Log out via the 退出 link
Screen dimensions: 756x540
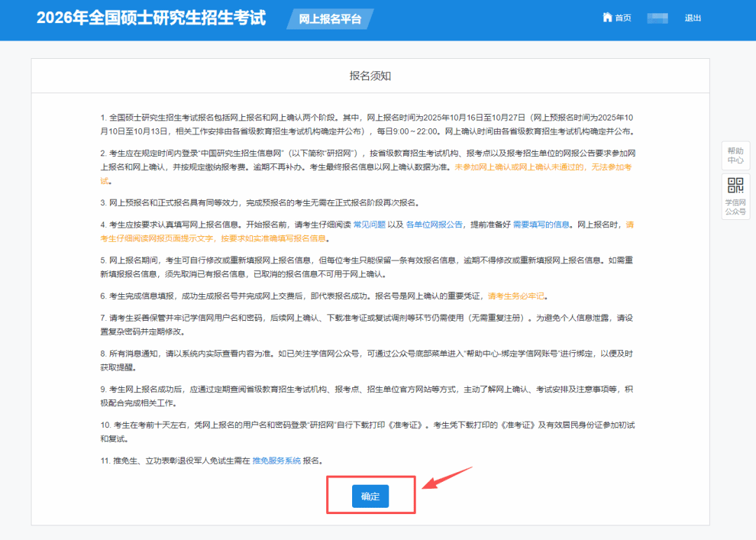pyautogui.click(x=692, y=18)
